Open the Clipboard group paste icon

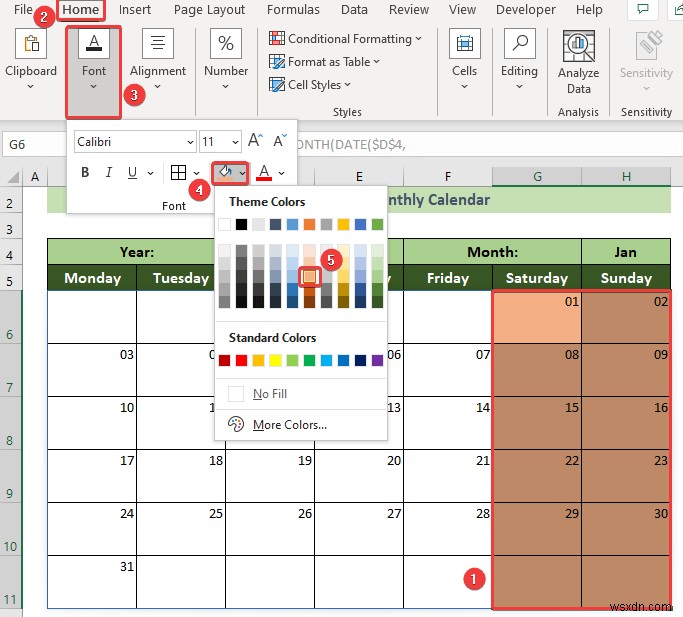30,44
